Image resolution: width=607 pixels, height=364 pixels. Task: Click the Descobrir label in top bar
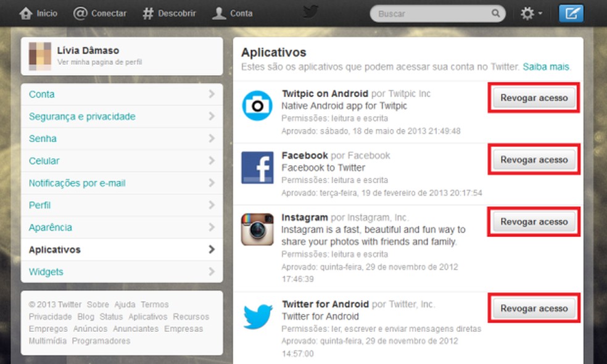(x=177, y=14)
